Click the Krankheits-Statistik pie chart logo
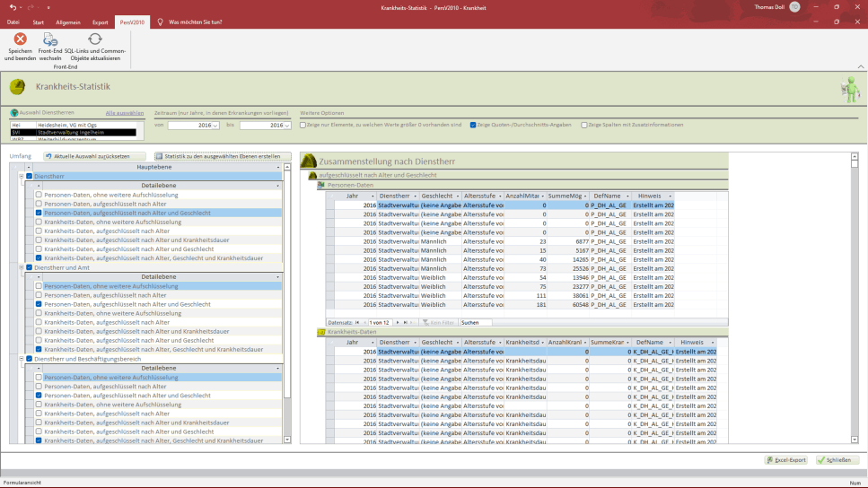Viewport: 868px width, 488px height. [17, 87]
